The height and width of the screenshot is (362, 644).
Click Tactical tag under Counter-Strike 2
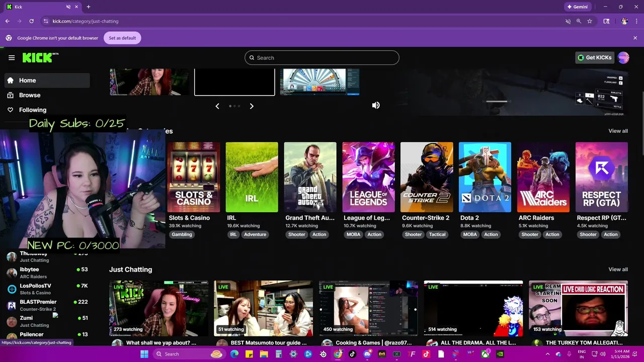pyautogui.click(x=437, y=234)
